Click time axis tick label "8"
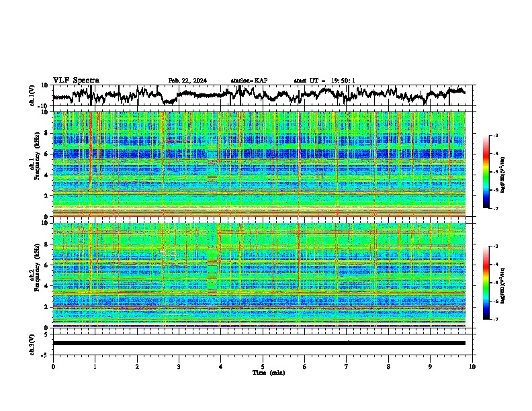The image size is (532, 411). (x=388, y=367)
